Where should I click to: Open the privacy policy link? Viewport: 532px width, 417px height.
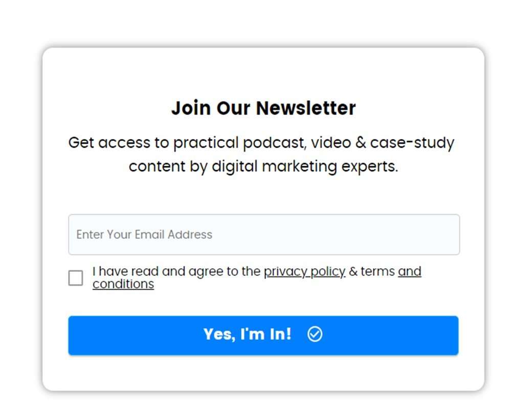tap(304, 271)
